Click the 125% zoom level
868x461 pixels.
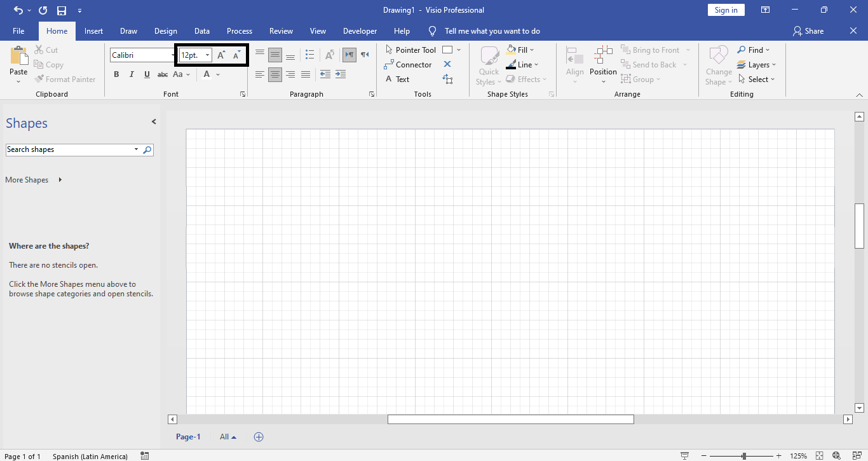click(x=798, y=456)
